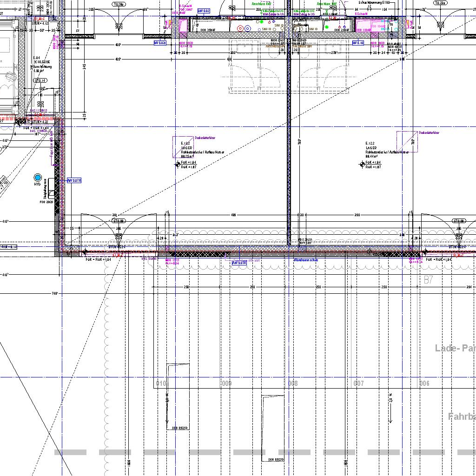
Task: Click the 390 dimension above the wall
Action: pyautogui.click(x=357, y=215)
